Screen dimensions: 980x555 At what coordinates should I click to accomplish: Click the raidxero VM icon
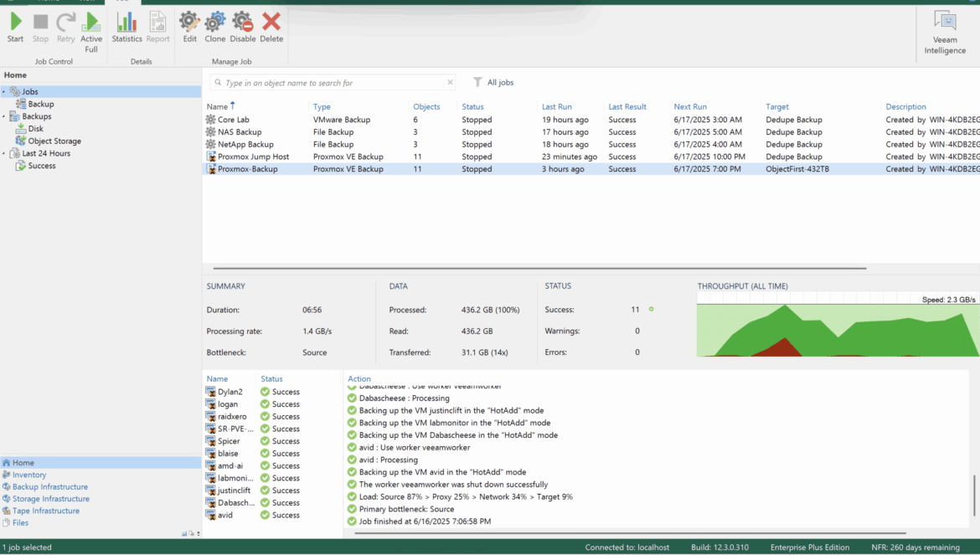coord(210,416)
